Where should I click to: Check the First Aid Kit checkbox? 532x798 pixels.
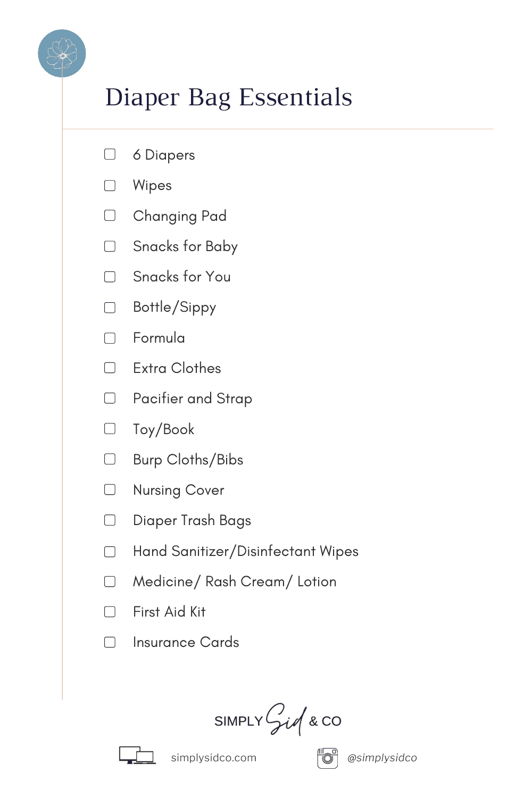(x=110, y=612)
